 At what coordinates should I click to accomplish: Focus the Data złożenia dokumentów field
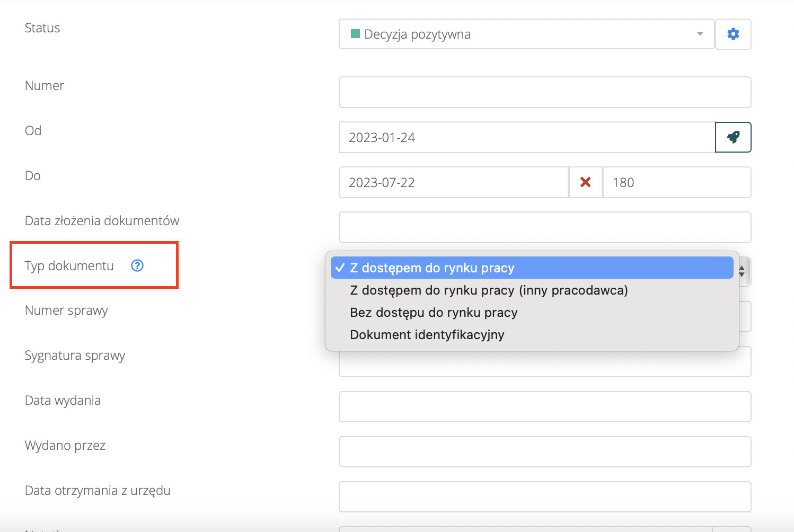(x=544, y=227)
